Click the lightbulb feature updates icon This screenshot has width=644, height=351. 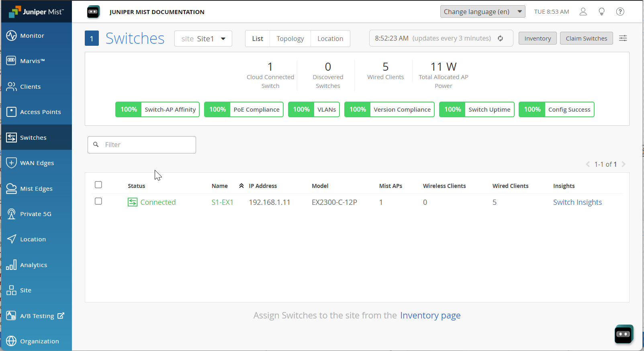point(601,12)
